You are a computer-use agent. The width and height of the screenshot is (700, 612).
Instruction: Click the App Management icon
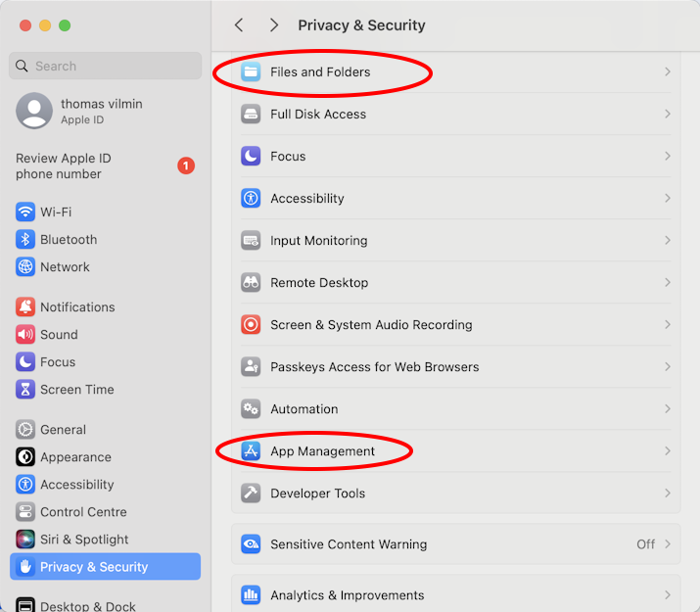pyautogui.click(x=251, y=451)
